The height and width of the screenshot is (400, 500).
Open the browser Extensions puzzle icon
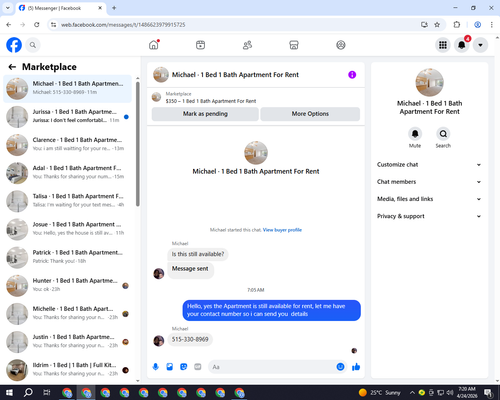(x=457, y=25)
